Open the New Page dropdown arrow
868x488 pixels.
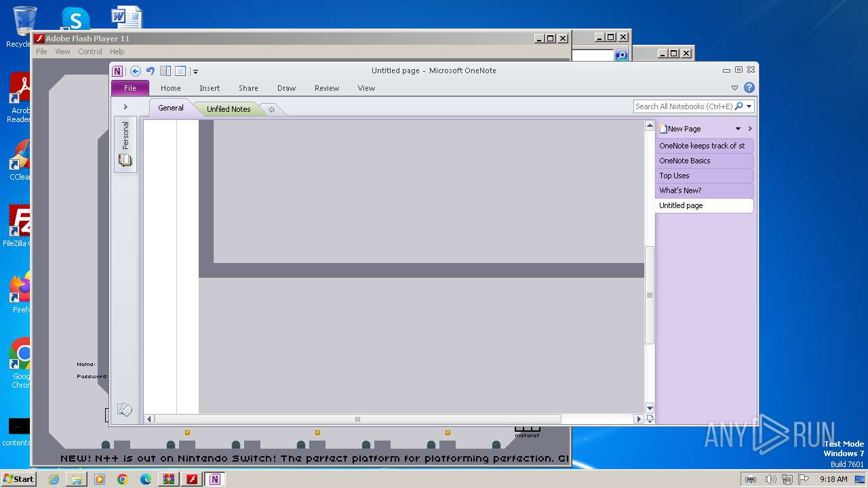(738, 129)
